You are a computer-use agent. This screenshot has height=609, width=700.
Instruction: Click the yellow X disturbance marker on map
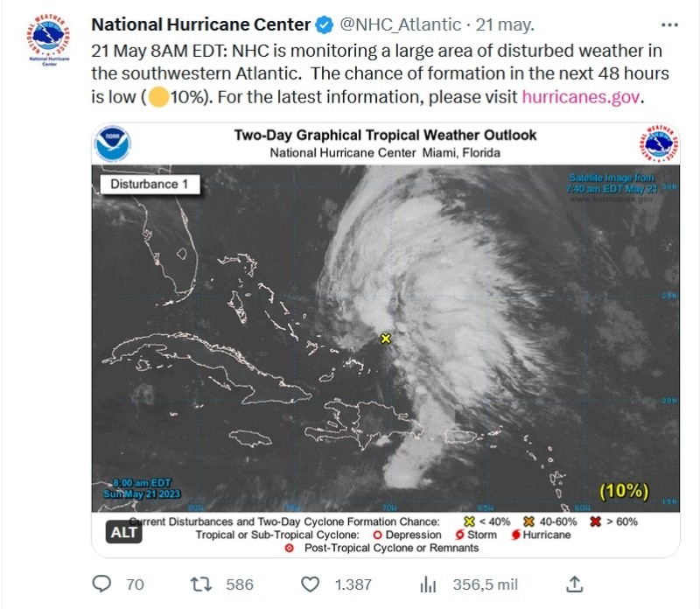[385, 338]
